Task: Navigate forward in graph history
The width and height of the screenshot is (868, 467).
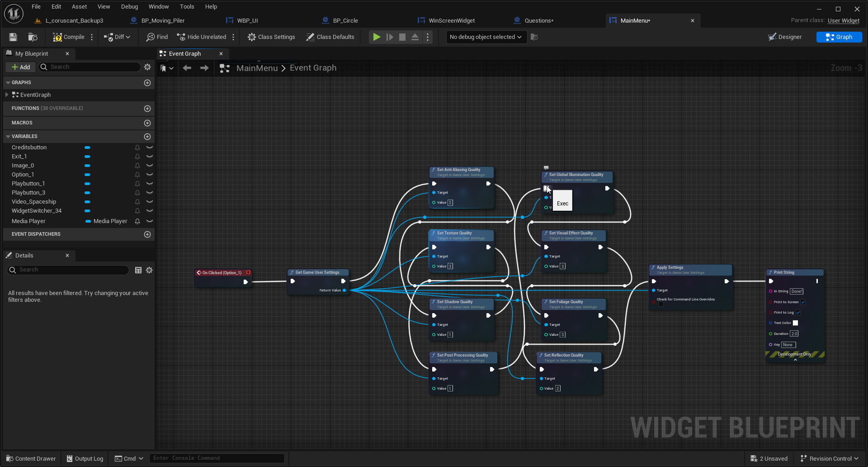Action: point(204,68)
